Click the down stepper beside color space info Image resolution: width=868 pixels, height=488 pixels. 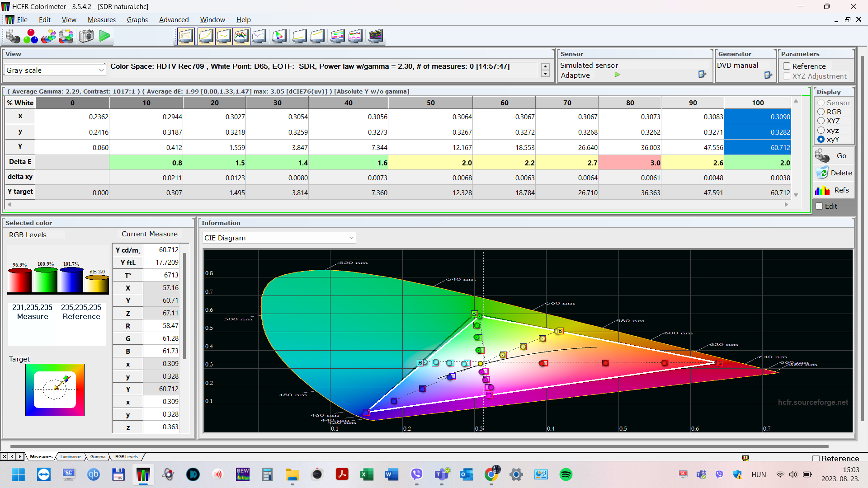[x=545, y=74]
